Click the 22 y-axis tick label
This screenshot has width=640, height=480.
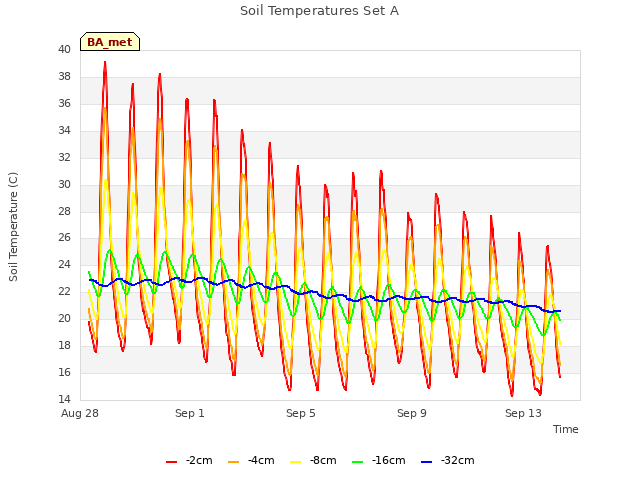click(x=64, y=291)
